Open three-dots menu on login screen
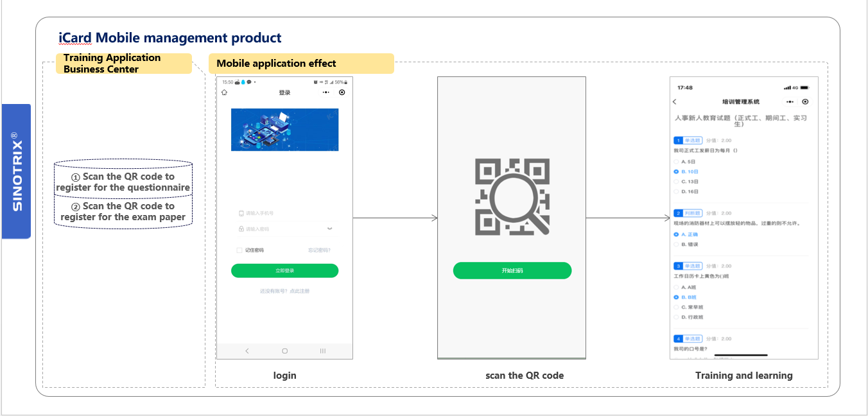Viewport: 868px width, 416px height. [x=326, y=92]
